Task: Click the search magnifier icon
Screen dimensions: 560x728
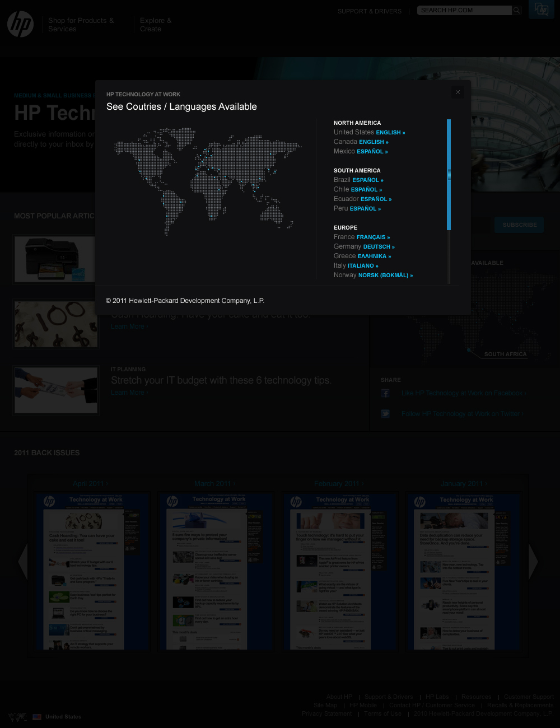Action: point(517,11)
